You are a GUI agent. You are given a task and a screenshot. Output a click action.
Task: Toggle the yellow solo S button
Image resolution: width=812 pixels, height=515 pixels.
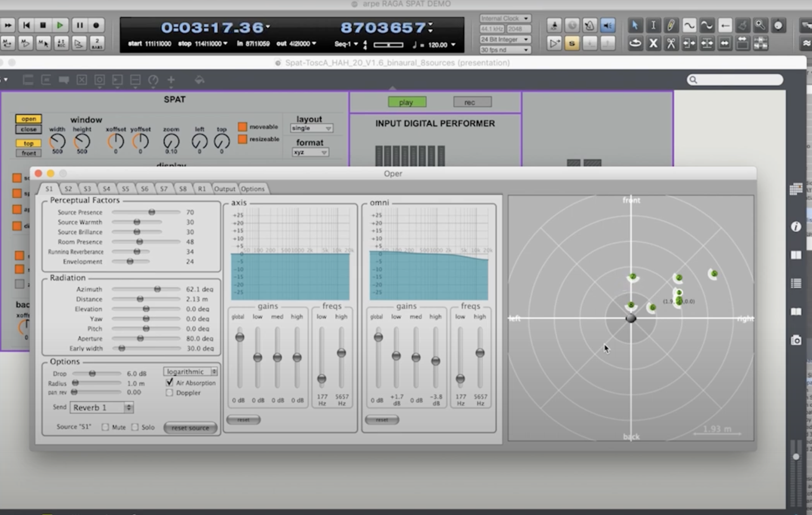pyautogui.click(x=572, y=44)
